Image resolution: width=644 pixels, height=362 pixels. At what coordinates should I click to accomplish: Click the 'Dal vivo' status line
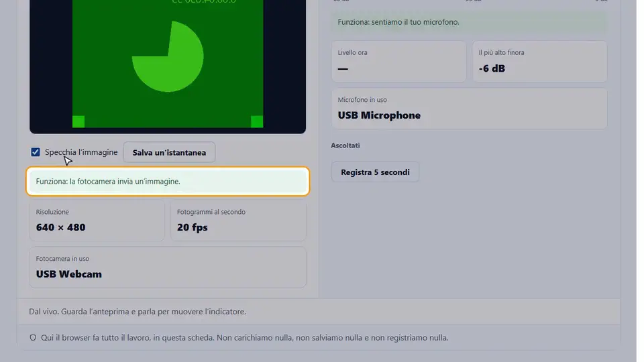(138, 312)
